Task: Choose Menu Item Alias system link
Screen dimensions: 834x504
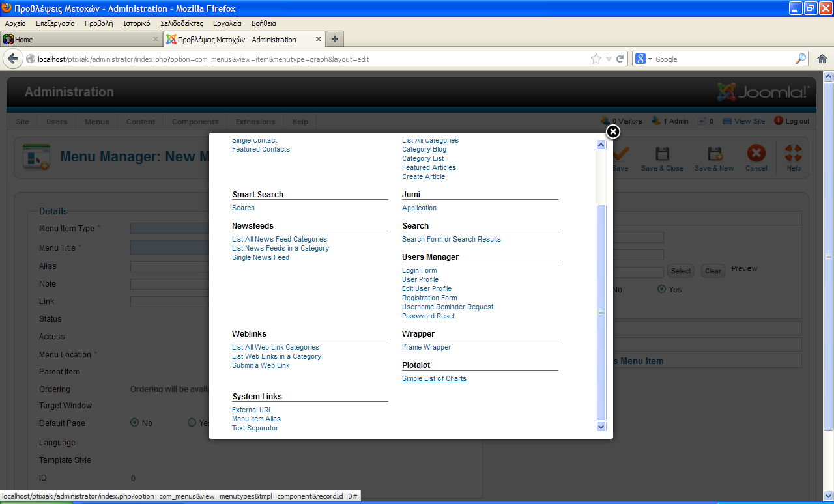Action: click(256, 419)
